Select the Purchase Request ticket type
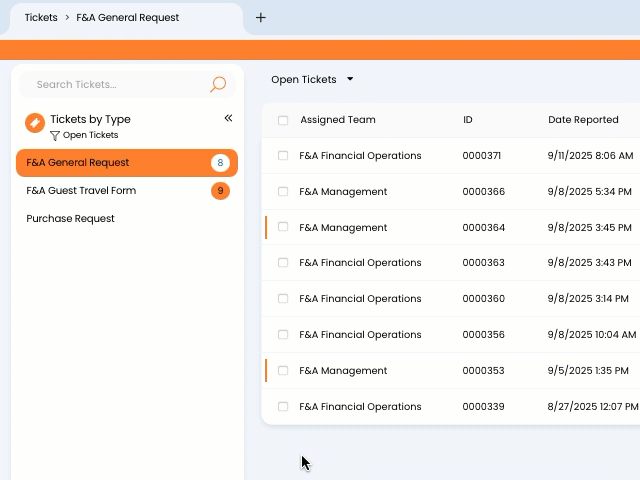Image resolution: width=640 pixels, height=480 pixels. 70,219
